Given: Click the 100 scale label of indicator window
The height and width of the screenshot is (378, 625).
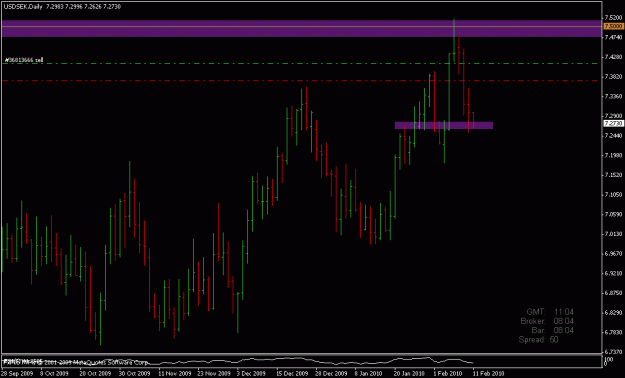Looking at the screenshot, I should point(608,359).
